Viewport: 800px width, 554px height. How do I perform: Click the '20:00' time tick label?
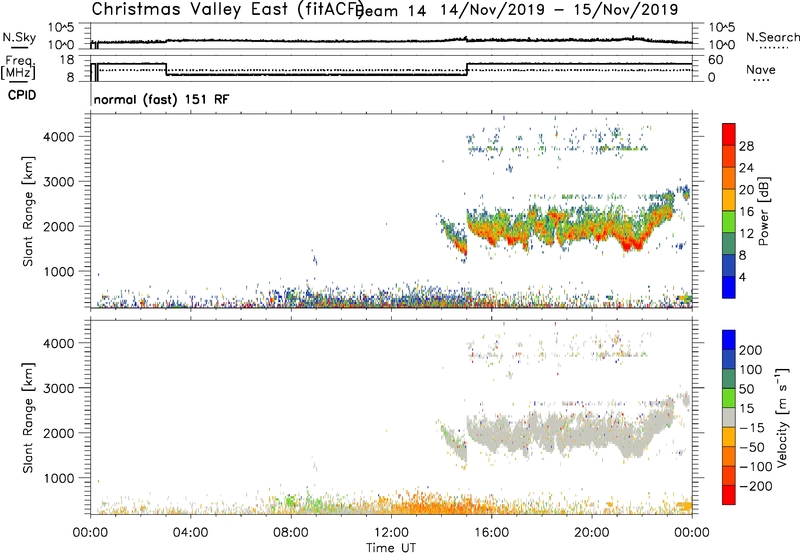point(591,533)
